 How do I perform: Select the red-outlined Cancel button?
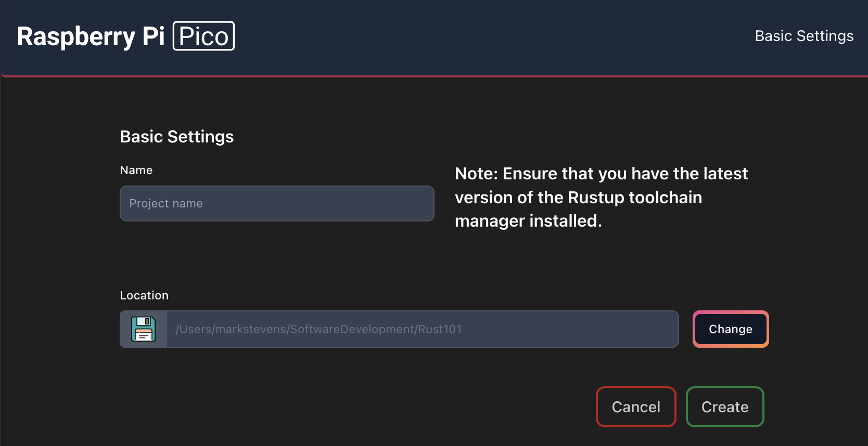(x=635, y=407)
